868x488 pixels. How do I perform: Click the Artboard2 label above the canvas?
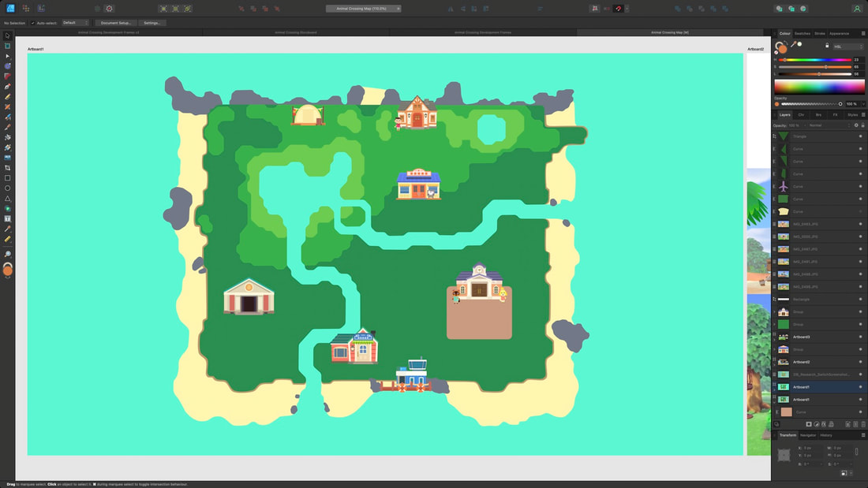[755, 49]
